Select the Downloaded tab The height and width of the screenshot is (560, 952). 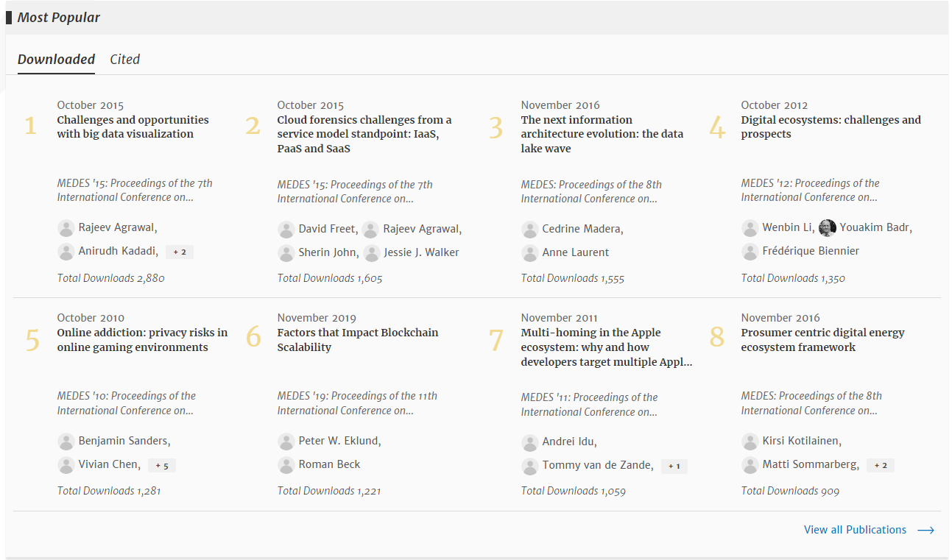(x=56, y=60)
